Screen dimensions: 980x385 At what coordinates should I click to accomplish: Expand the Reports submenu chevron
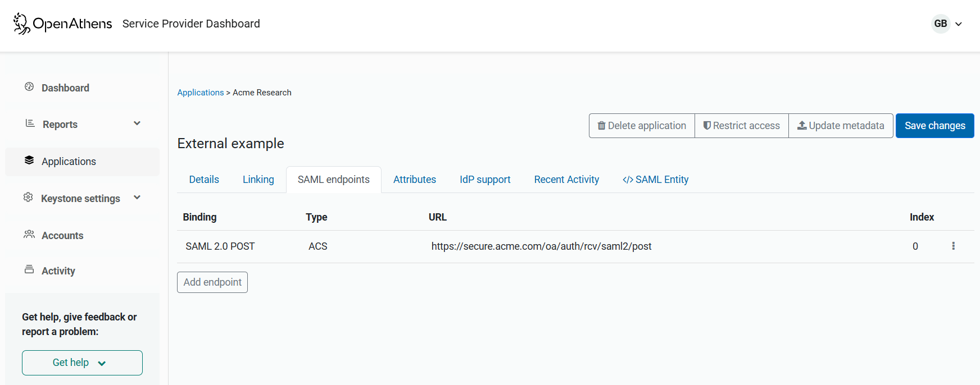coord(137,123)
